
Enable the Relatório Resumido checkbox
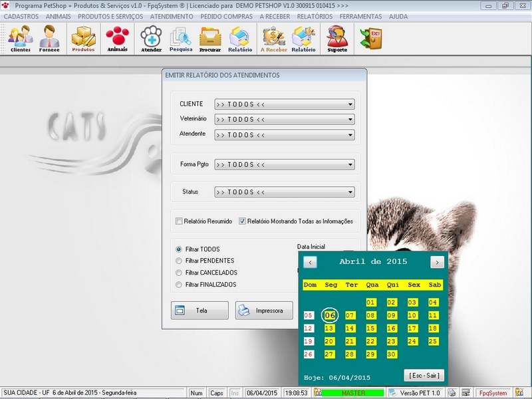point(179,221)
